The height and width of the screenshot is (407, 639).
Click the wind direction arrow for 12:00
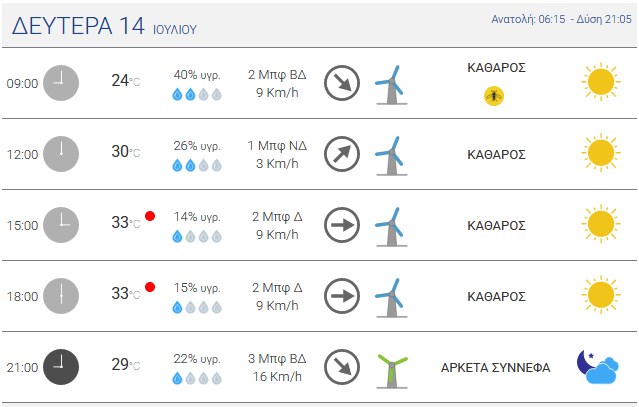pyautogui.click(x=342, y=154)
